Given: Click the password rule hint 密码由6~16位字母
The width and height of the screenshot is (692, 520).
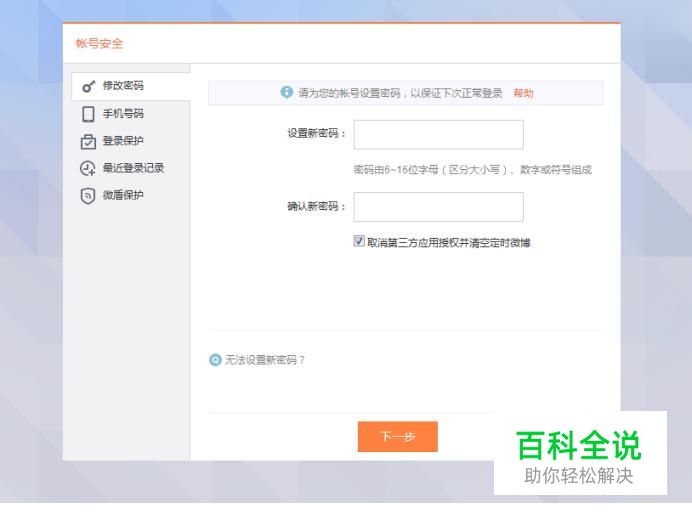Looking at the screenshot, I should pos(472,170).
